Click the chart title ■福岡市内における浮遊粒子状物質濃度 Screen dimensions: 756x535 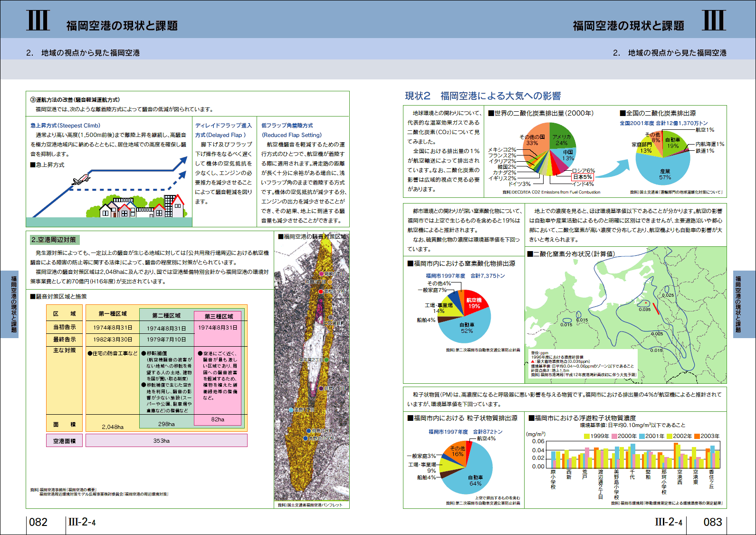[x=582, y=418]
